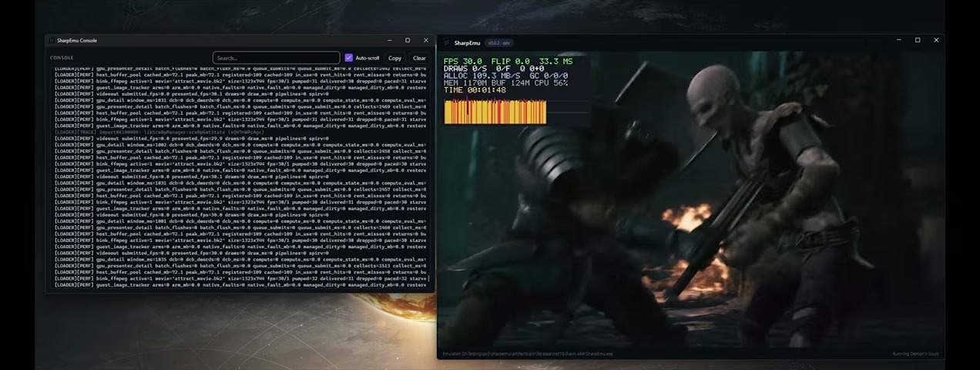Toggle the Auto-scroll checkbox
This screenshot has height=370, width=980.
pyautogui.click(x=349, y=58)
